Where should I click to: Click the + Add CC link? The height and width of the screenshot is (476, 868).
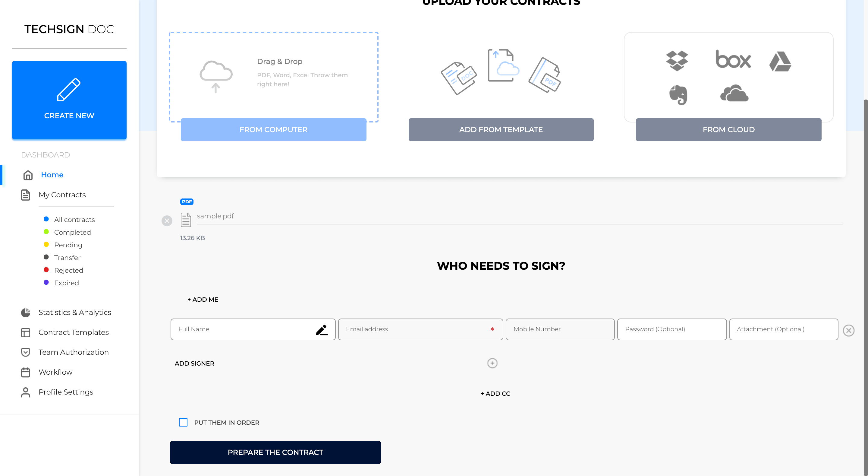click(495, 394)
